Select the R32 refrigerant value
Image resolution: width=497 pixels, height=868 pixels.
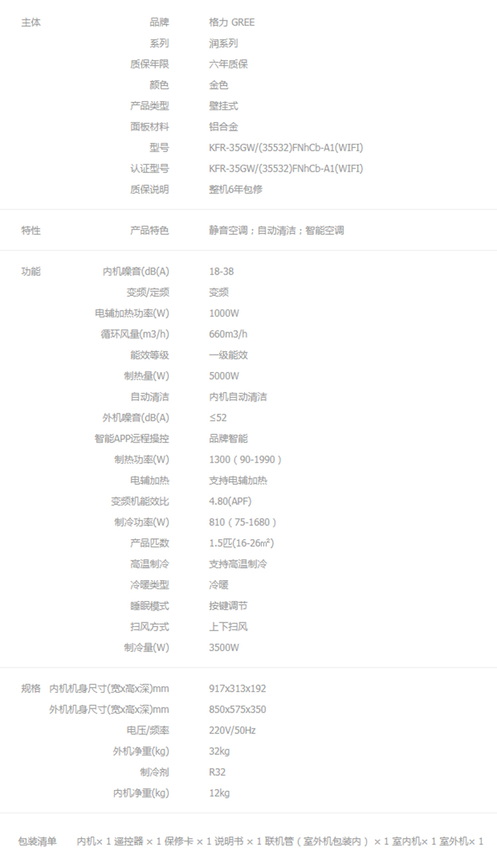217,773
